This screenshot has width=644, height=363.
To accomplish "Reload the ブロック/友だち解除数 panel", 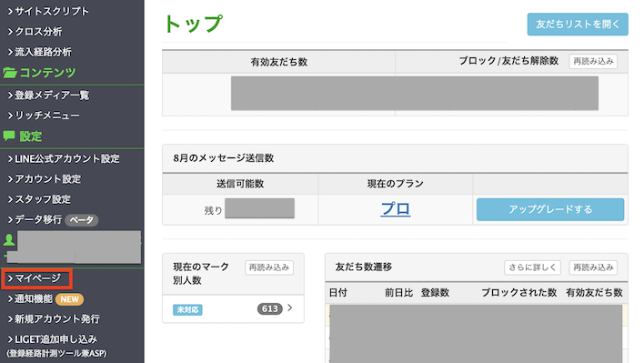I will (x=593, y=62).
